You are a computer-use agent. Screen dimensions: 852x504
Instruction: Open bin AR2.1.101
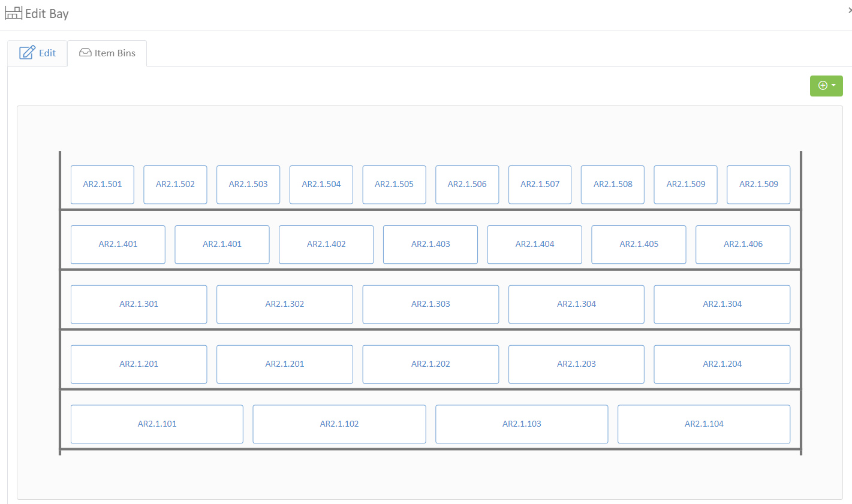point(157,424)
